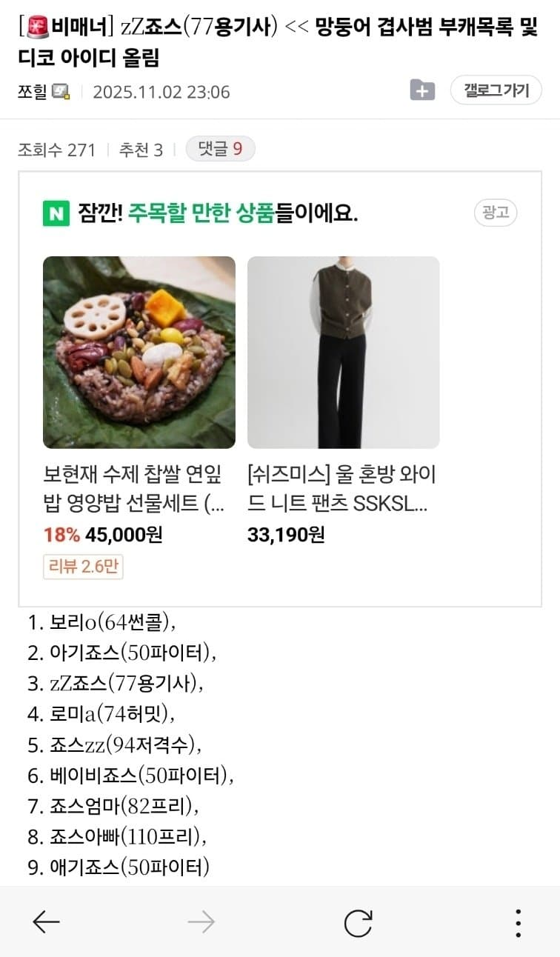Click the 33,190원 price text
The image size is (560, 957).
click(286, 535)
